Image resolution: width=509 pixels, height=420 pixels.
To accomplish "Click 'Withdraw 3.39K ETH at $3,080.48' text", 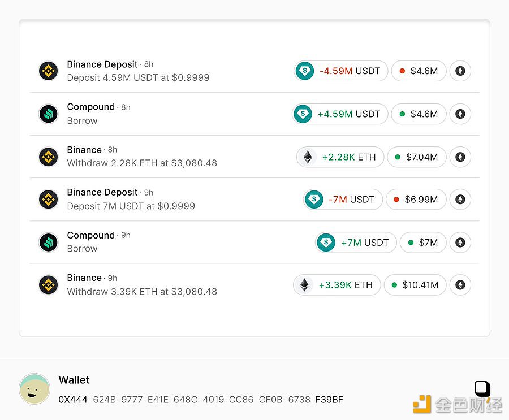I will coord(142,292).
